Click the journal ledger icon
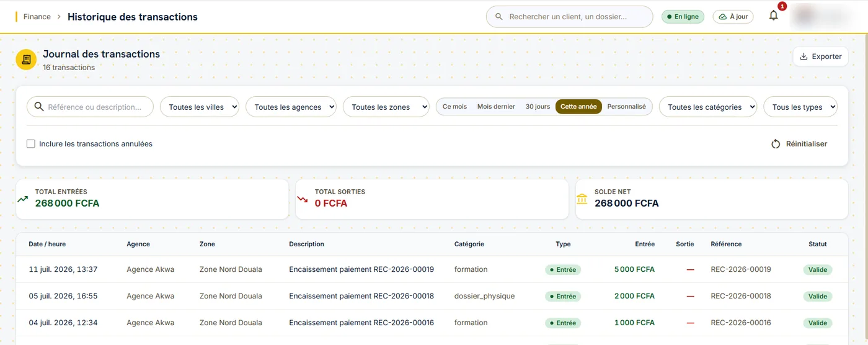Screen dimensions: 868x345 click(x=26, y=60)
